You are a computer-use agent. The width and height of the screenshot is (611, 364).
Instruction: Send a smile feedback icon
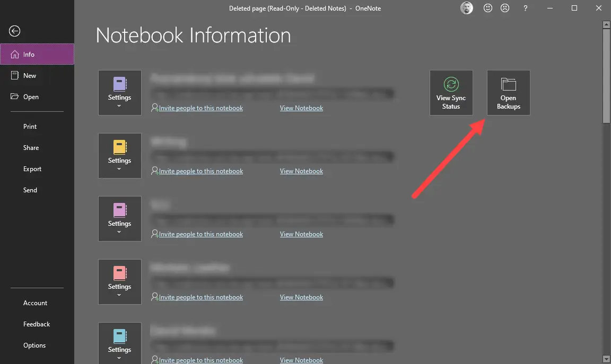pos(487,8)
